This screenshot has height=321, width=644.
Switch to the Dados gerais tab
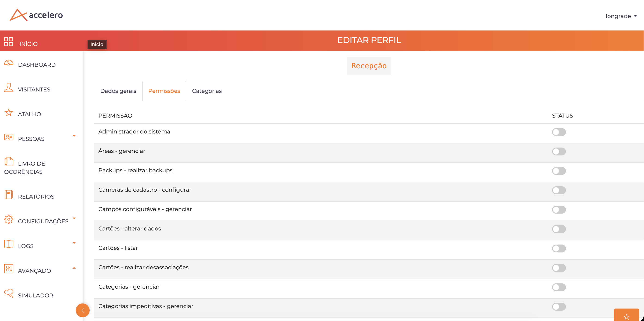(118, 91)
